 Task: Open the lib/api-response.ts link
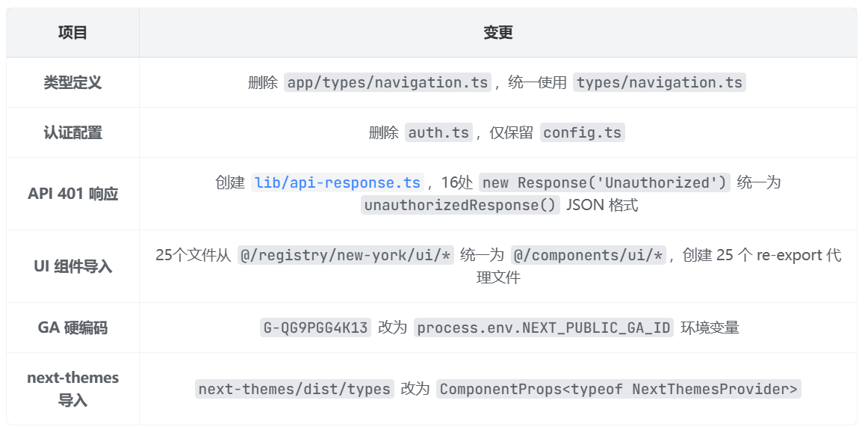pyautogui.click(x=338, y=183)
